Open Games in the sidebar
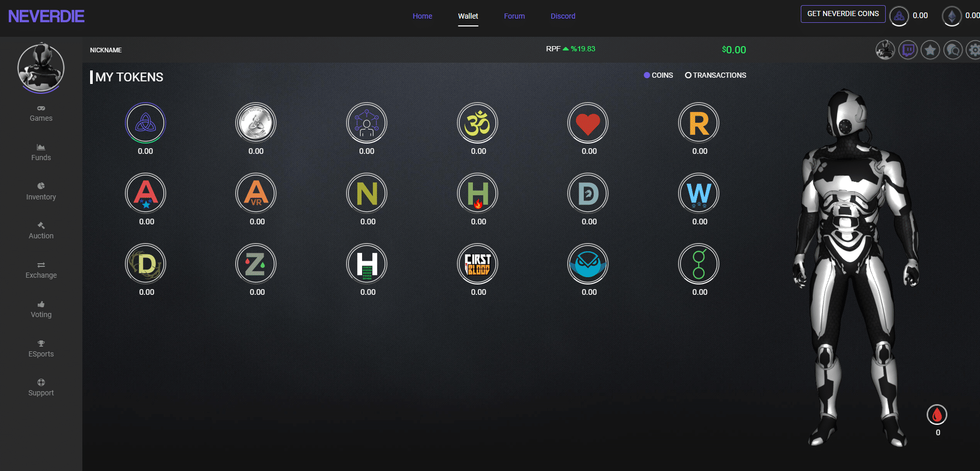 (41, 113)
